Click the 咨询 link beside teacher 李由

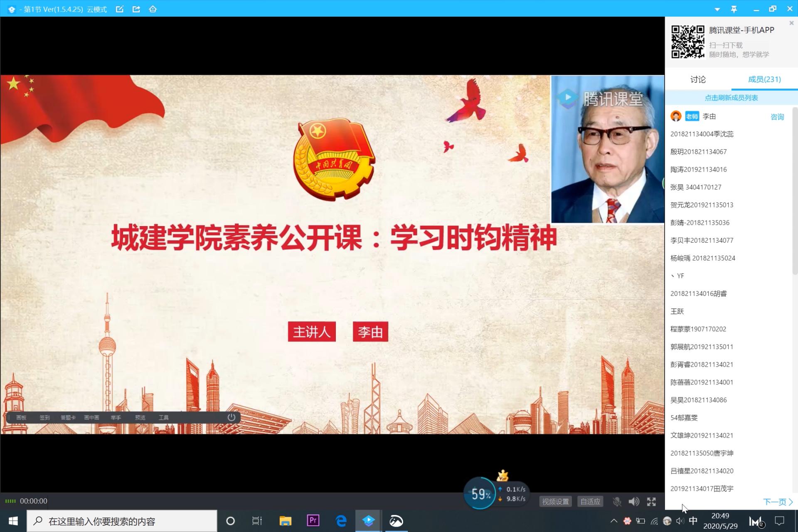(x=777, y=117)
